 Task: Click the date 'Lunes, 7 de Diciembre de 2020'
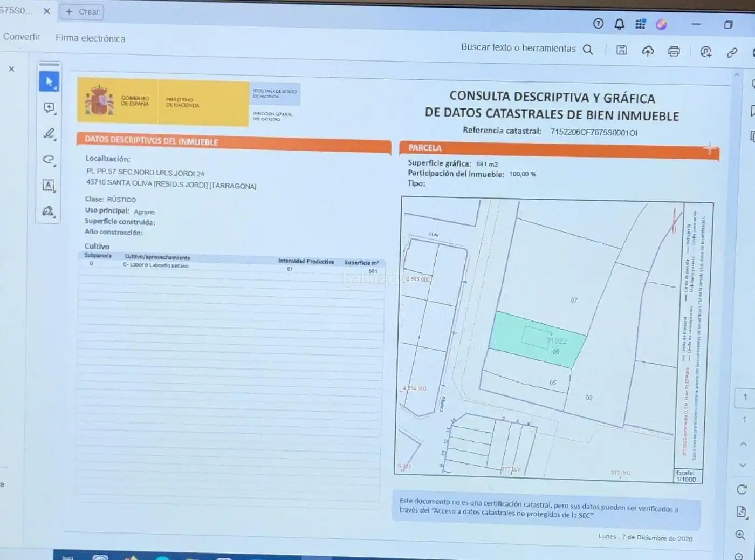tap(645, 537)
